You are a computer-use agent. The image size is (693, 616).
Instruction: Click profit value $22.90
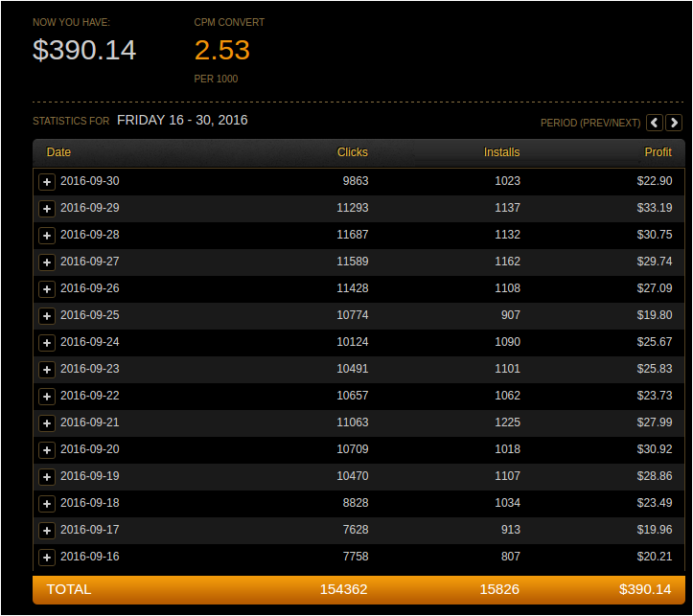pyautogui.click(x=654, y=181)
